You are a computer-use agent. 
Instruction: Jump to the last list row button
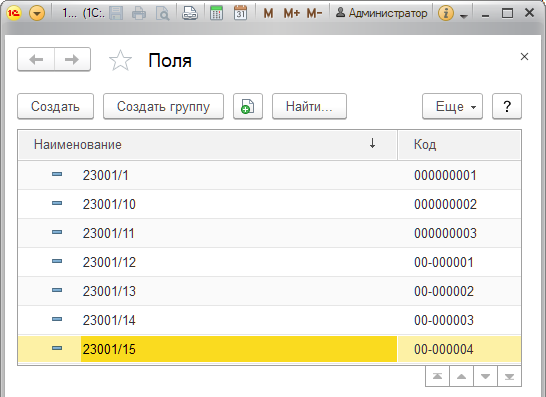coord(509,376)
